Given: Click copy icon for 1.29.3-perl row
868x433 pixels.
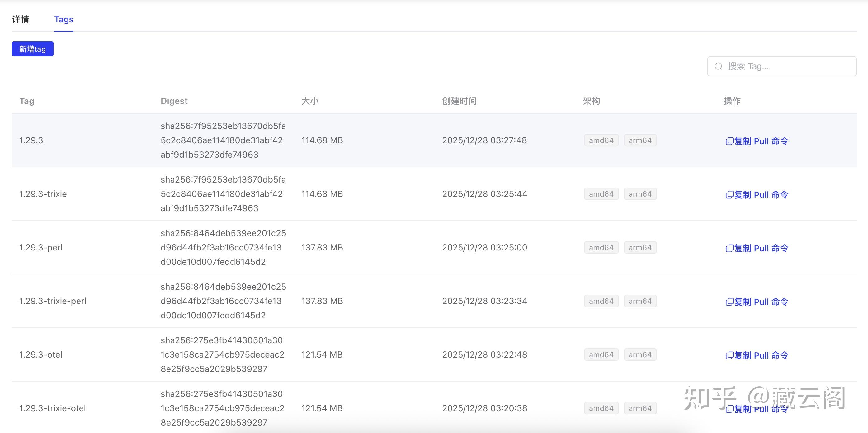Looking at the screenshot, I should pos(729,248).
